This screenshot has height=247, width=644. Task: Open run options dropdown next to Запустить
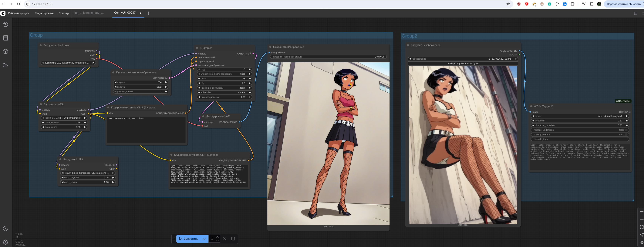coord(204,239)
